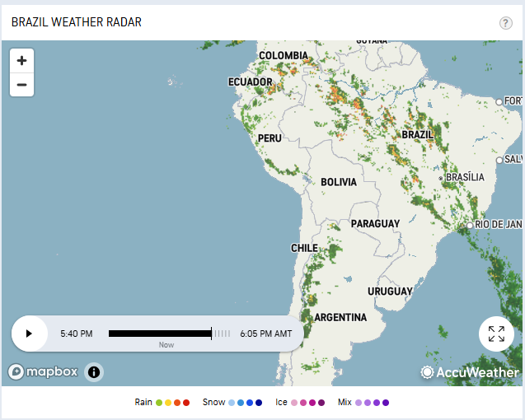Play the radar animation
The height and width of the screenshot is (420, 525).
tap(29, 334)
